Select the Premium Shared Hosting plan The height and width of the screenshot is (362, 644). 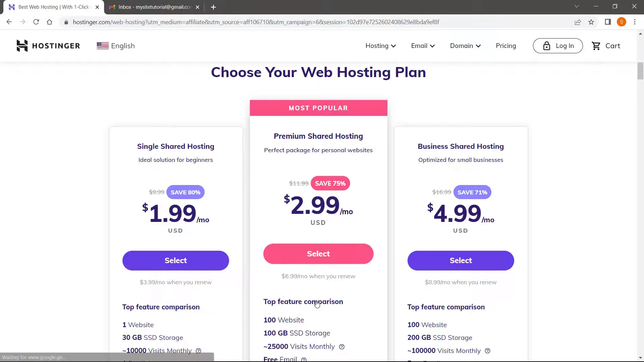pos(318,254)
